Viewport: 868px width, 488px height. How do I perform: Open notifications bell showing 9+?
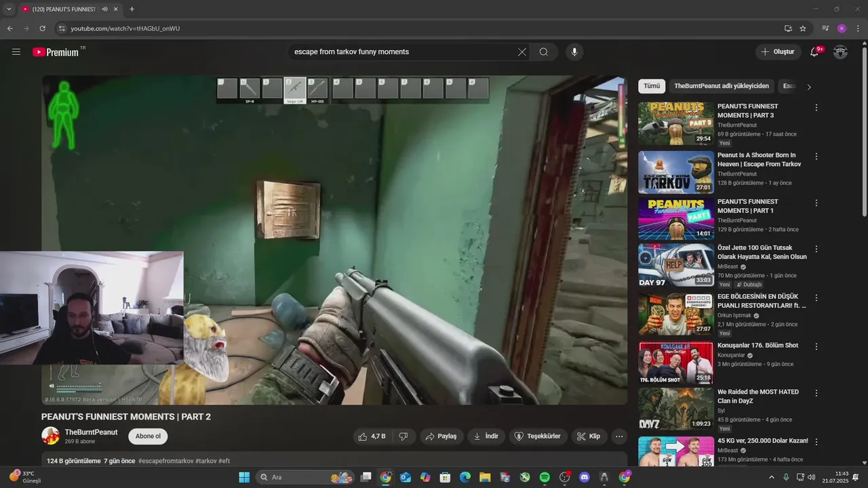click(x=815, y=52)
